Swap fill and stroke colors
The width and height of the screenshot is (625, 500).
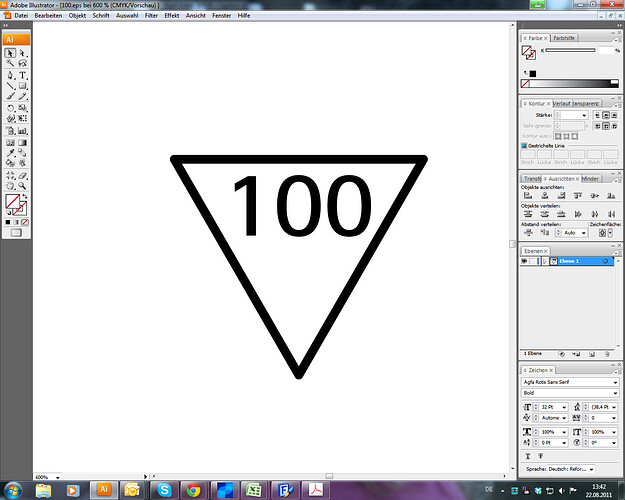25,196
